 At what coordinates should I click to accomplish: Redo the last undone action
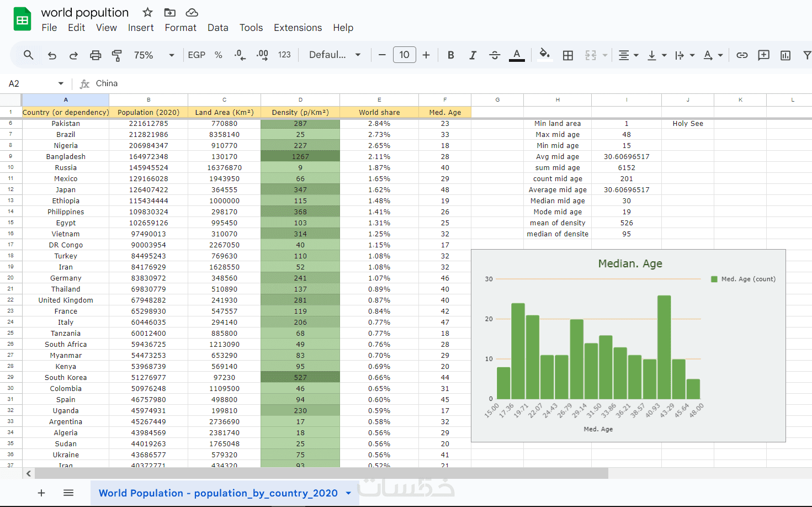coord(73,55)
